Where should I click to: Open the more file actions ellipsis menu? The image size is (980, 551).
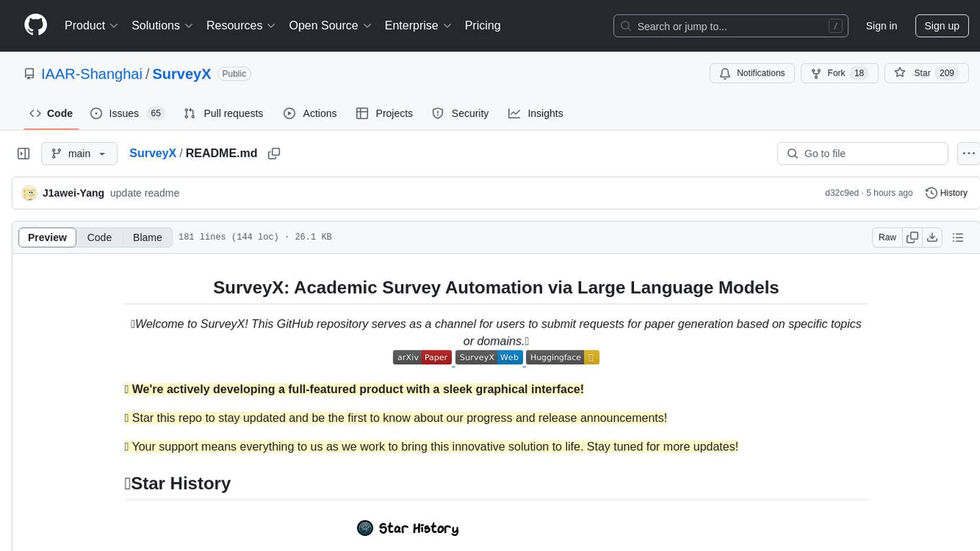point(968,154)
